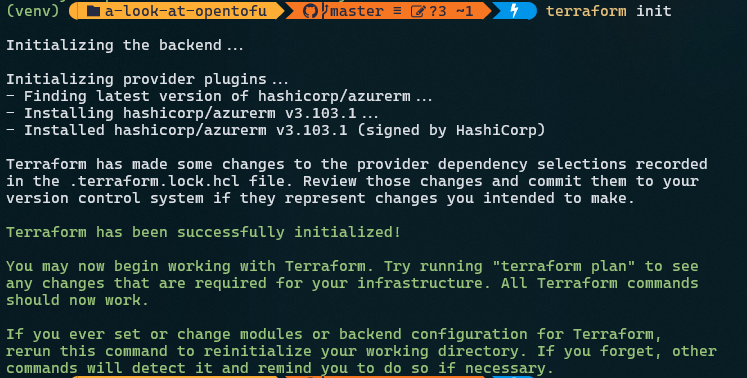Screen dimensions: 747x378
Task: Click the Initializing provider plugins line
Action: coord(147,79)
